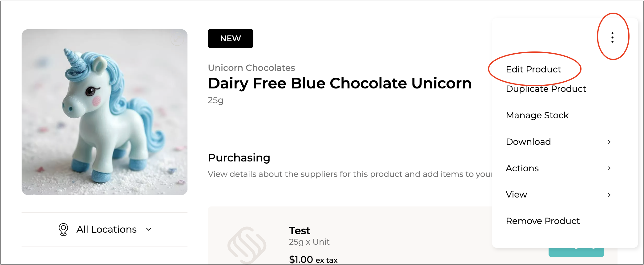Viewport: 644px width, 265px height.
Task: Open the Unicorn Chocolates brand link
Action: point(251,68)
